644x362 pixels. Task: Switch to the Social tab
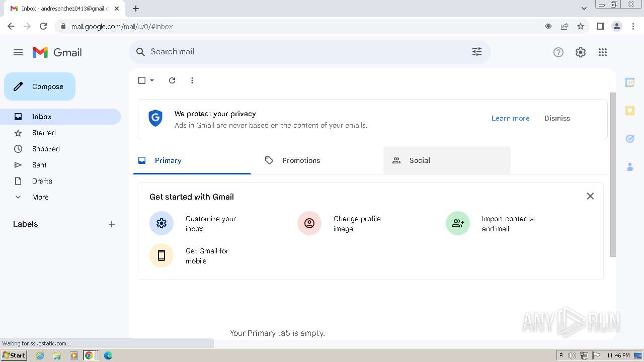447,160
